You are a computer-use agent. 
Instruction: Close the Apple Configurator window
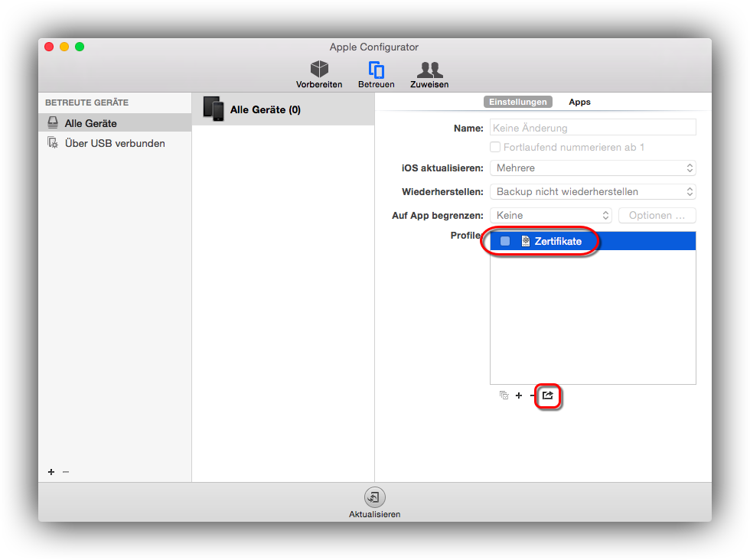pyautogui.click(x=49, y=47)
